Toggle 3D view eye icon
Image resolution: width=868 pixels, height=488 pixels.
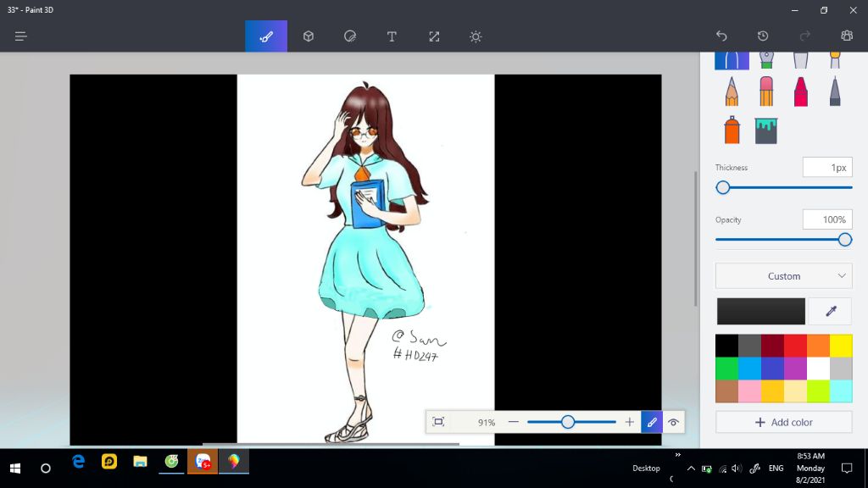pos(673,422)
